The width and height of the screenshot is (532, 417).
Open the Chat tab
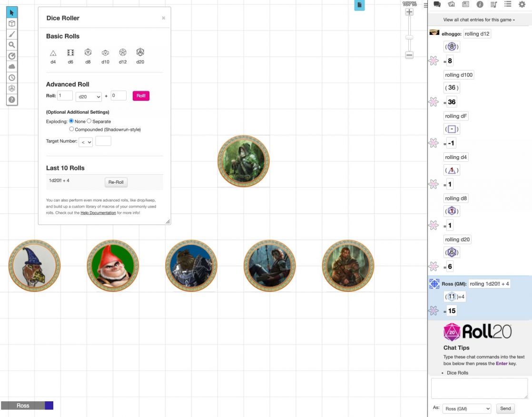tap(437, 4)
